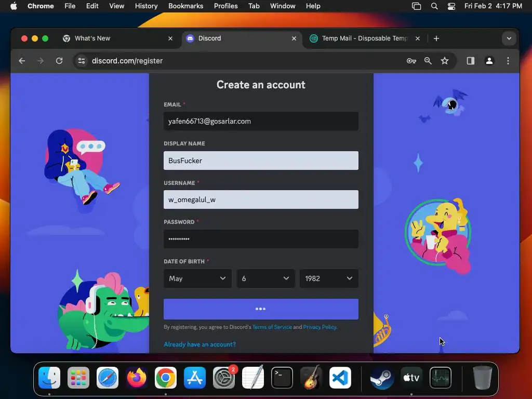Open the saved passwords key icon
The image size is (532, 399).
pos(411,61)
